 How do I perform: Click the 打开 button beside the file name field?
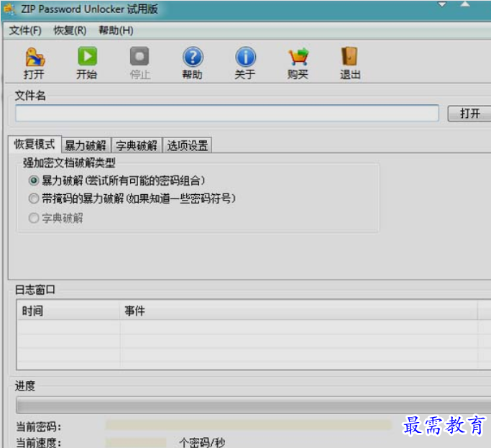click(x=469, y=113)
